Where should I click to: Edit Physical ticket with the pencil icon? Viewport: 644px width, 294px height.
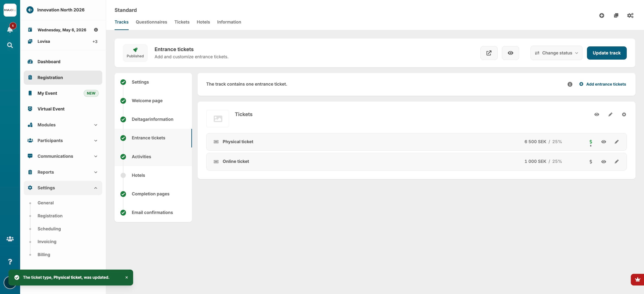616,142
